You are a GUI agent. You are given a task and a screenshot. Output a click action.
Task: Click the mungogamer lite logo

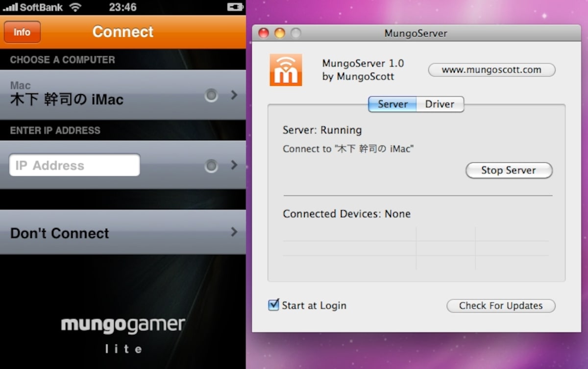[x=123, y=336]
